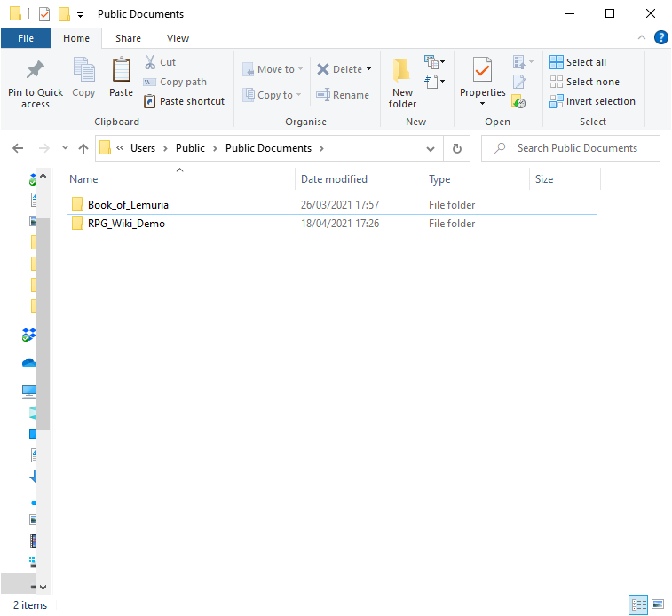
Task: Sort by Date modified column header
Action: point(360,179)
